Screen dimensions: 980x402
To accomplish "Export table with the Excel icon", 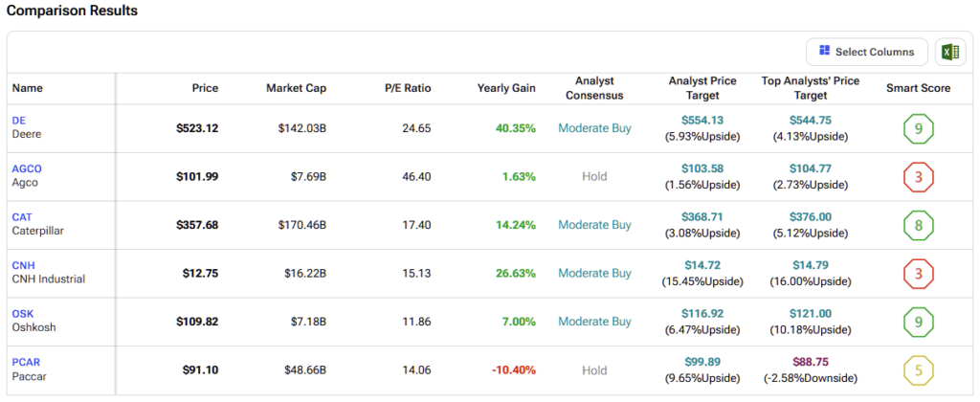I will tap(950, 52).
